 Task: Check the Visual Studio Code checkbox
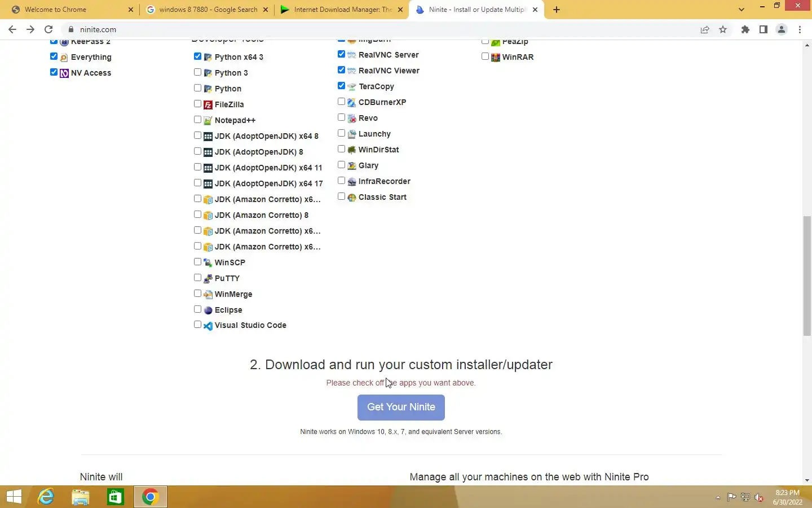click(x=197, y=325)
